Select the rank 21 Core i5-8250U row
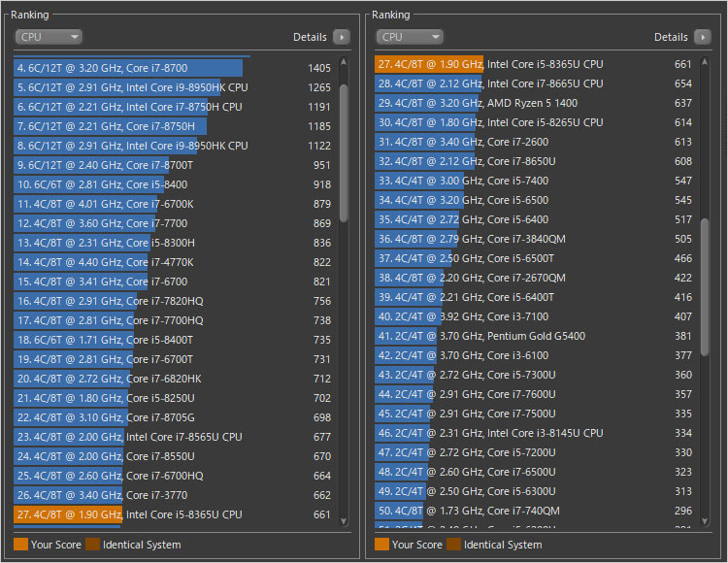 click(x=173, y=398)
